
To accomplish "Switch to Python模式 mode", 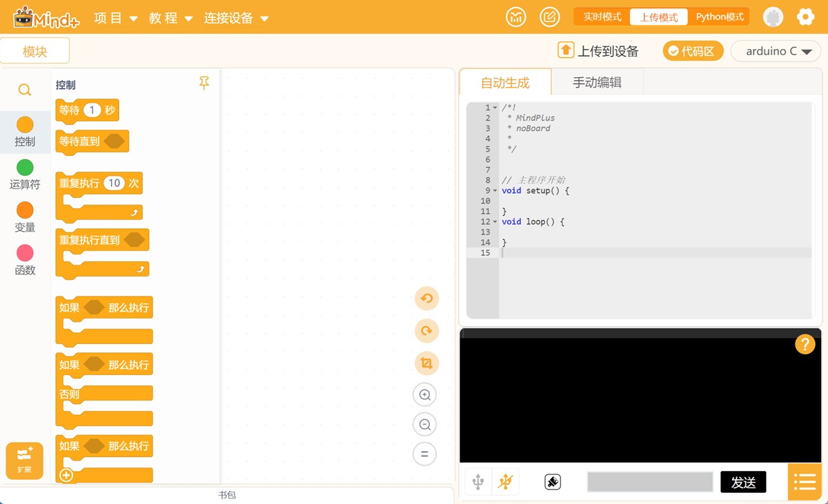I will pos(719,17).
